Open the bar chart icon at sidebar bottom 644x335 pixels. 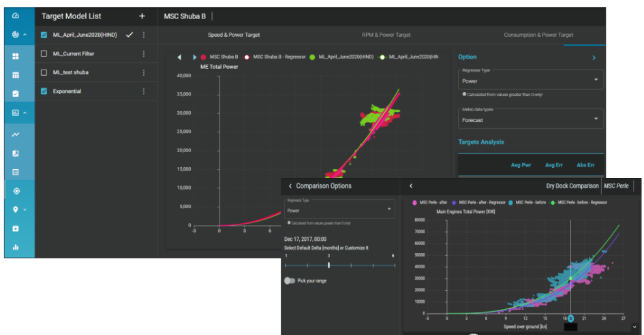(x=16, y=247)
